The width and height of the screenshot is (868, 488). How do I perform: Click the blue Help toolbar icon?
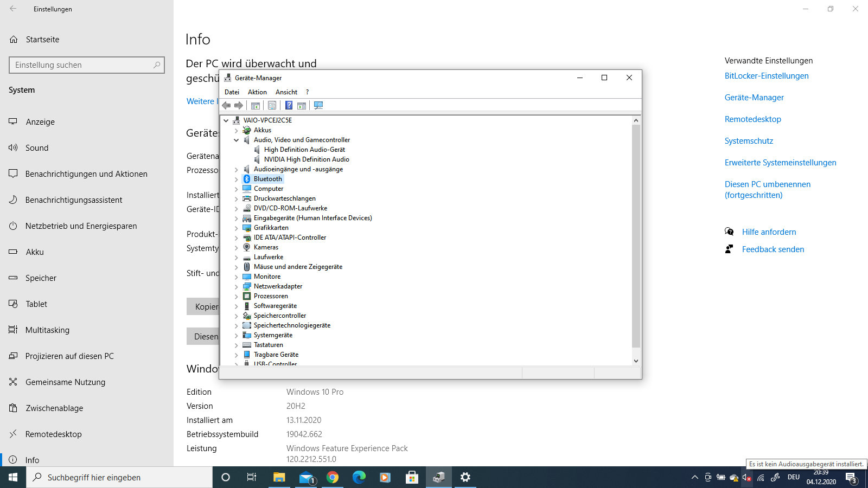pos(289,106)
